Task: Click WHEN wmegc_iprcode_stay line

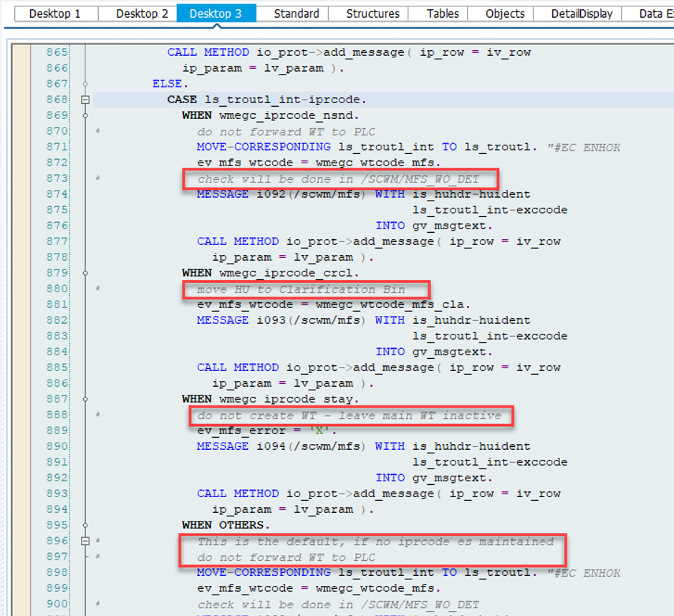Action: click(x=270, y=400)
